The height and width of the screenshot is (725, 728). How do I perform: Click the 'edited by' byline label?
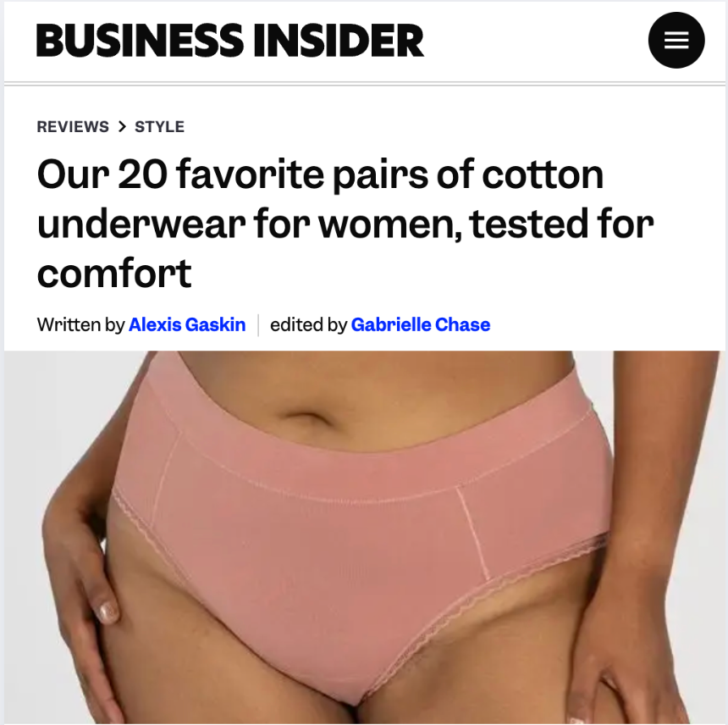308,324
